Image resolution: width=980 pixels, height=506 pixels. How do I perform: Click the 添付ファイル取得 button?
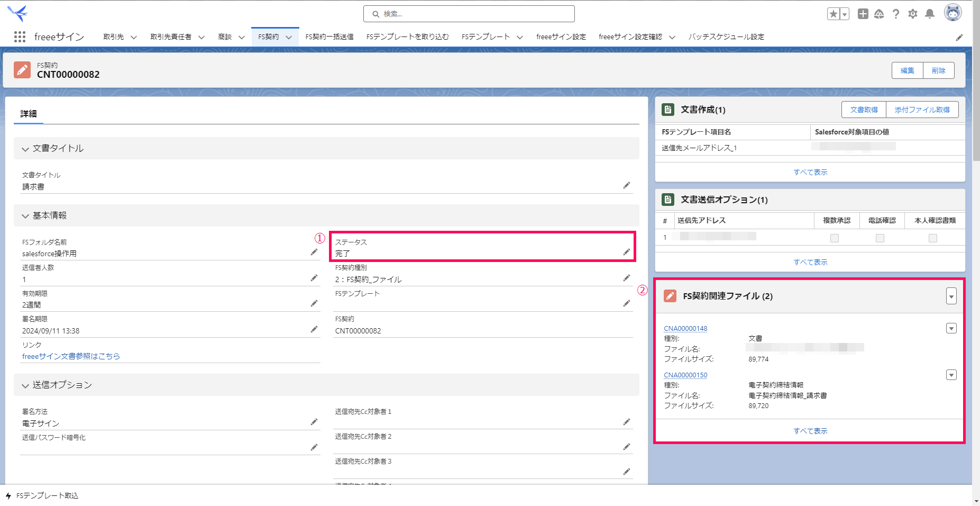point(922,110)
